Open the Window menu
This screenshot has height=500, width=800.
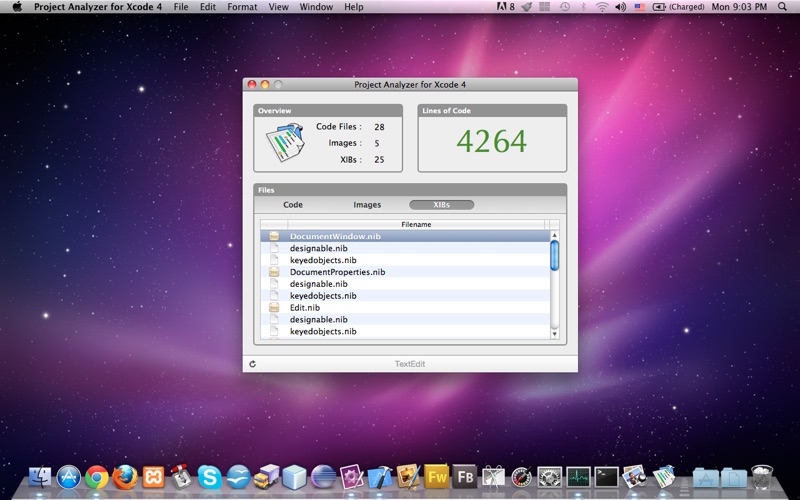click(x=316, y=7)
